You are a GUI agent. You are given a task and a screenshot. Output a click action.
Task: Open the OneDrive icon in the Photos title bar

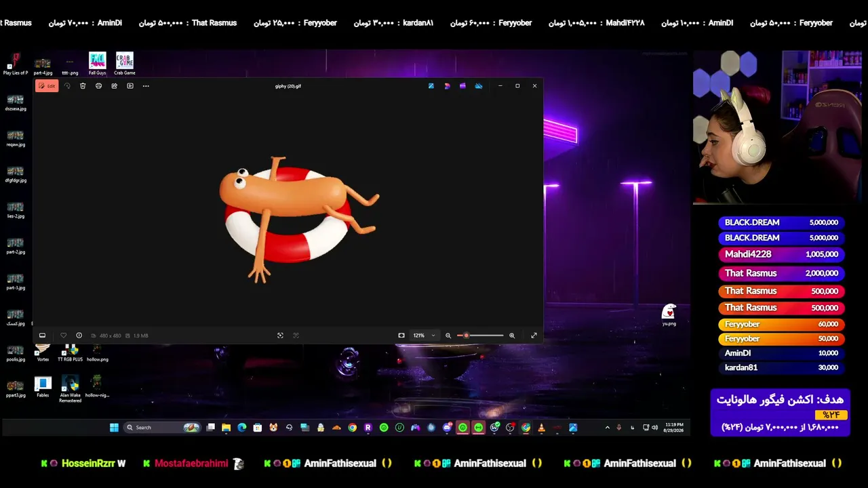click(479, 86)
